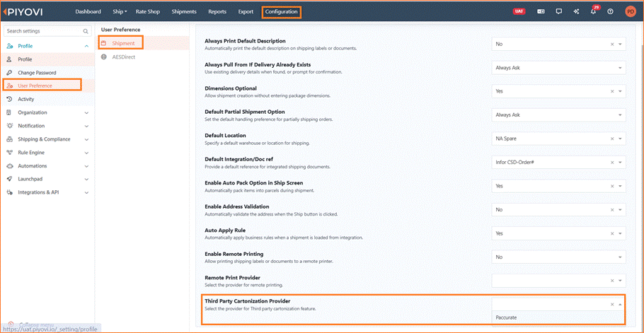Open the PD user avatar menu
Screen dimensions: 644x333
coord(630,11)
